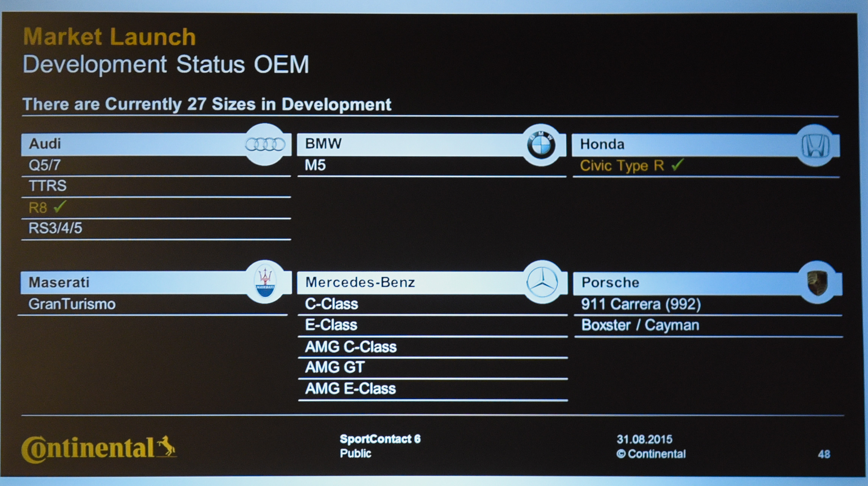Click the Civic Type R text
The height and width of the screenshot is (486, 868).
(x=622, y=166)
